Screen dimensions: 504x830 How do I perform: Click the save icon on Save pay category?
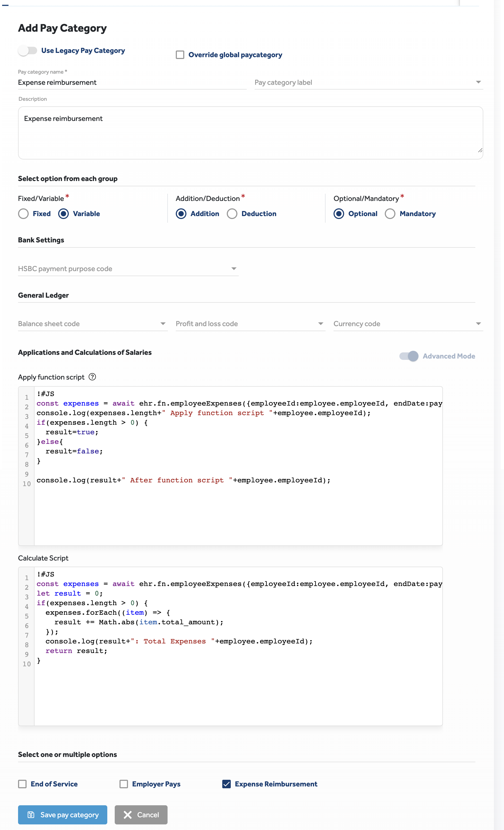[31, 815]
